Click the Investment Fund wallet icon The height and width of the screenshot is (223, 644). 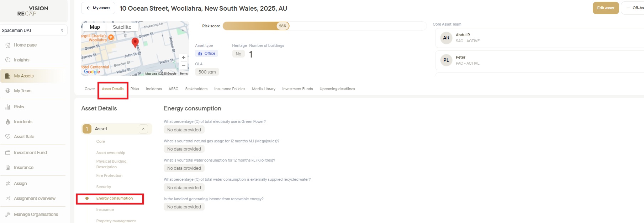tap(8, 153)
